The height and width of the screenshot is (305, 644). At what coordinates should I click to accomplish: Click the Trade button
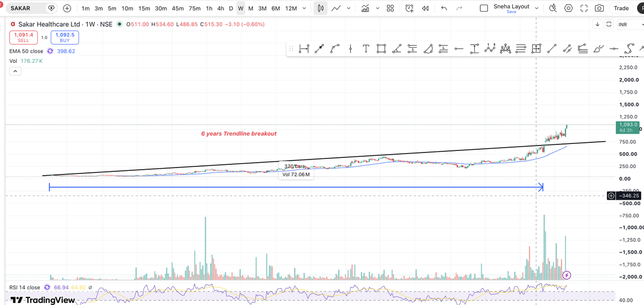pyautogui.click(x=621, y=8)
